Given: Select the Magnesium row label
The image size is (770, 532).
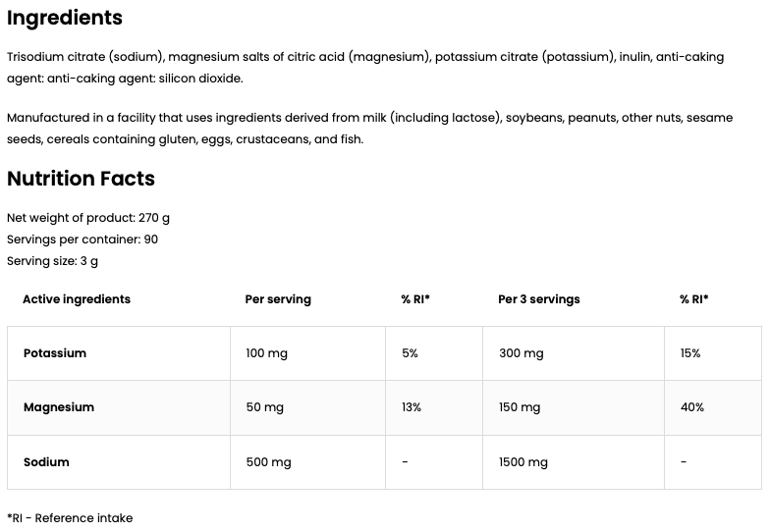Looking at the screenshot, I should pos(59,407).
